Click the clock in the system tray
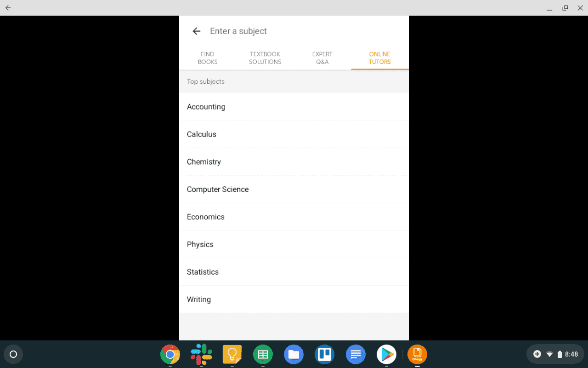The height and width of the screenshot is (368, 588). click(571, 354)
